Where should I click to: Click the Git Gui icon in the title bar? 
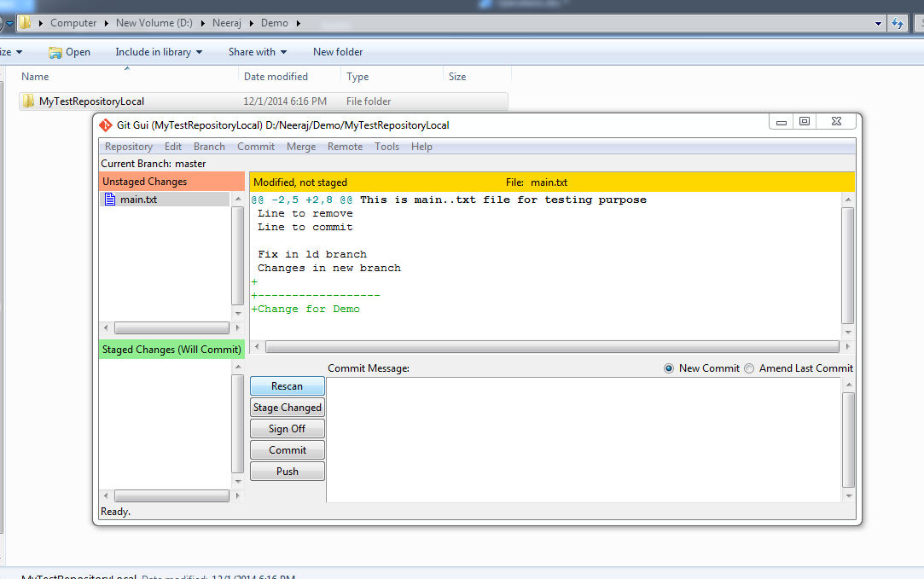point(107,124)
